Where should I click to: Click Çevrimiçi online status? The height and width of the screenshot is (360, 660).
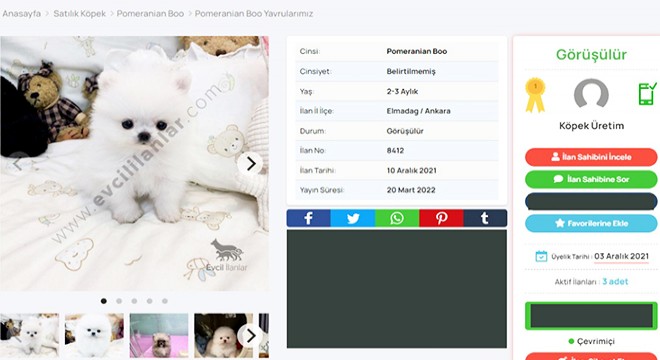(x=591, y=341)
